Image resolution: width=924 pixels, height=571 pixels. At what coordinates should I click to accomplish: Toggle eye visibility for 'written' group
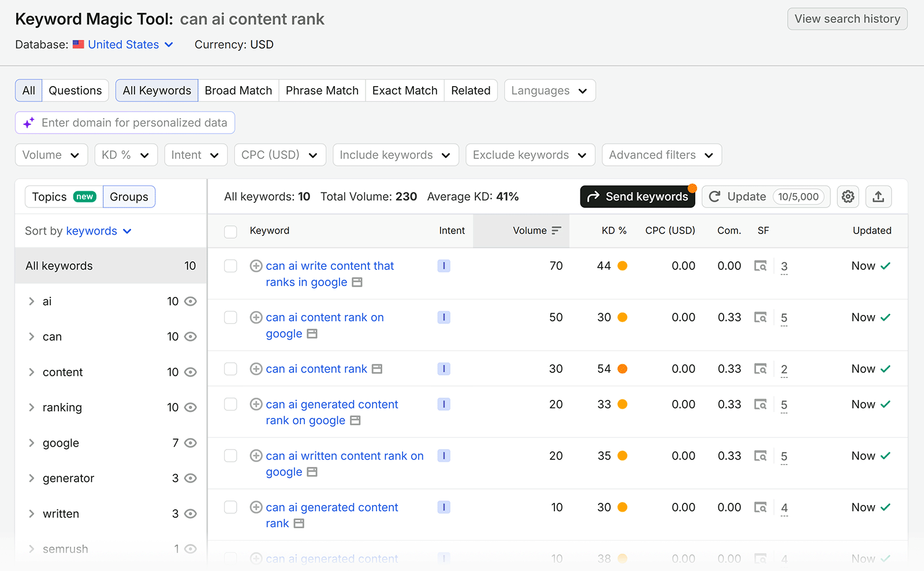tap(191, 514)
